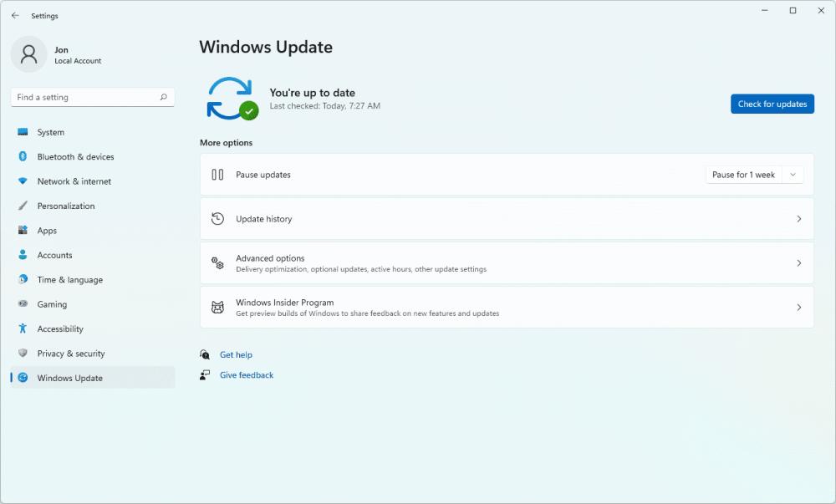Click Check for updates button
836x504 pixels.
point(772,104)
